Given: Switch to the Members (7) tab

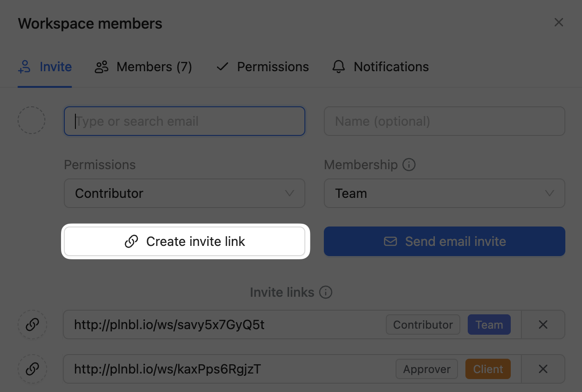Looking at the screenshot, I should click(x=143, y=67).
